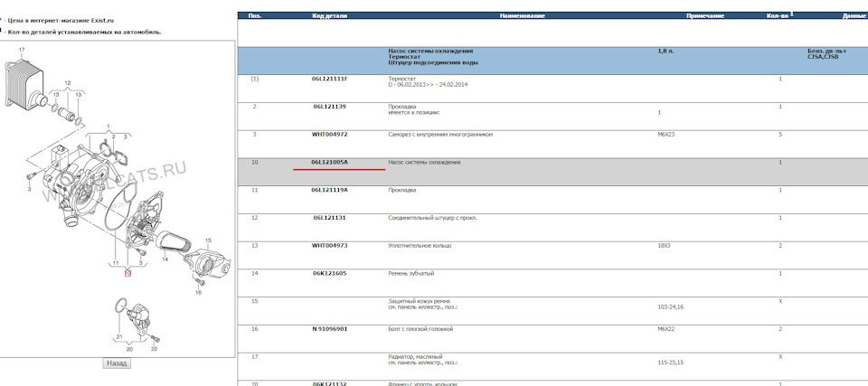Select part code WHT004973 sealing ring

pyautogui.click(x=329, y=245)
